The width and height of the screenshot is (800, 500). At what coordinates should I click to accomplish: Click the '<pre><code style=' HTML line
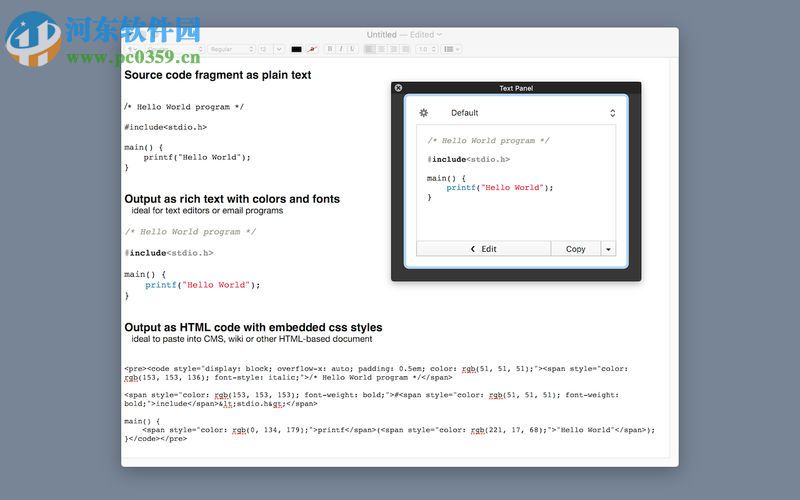point(376,368)
